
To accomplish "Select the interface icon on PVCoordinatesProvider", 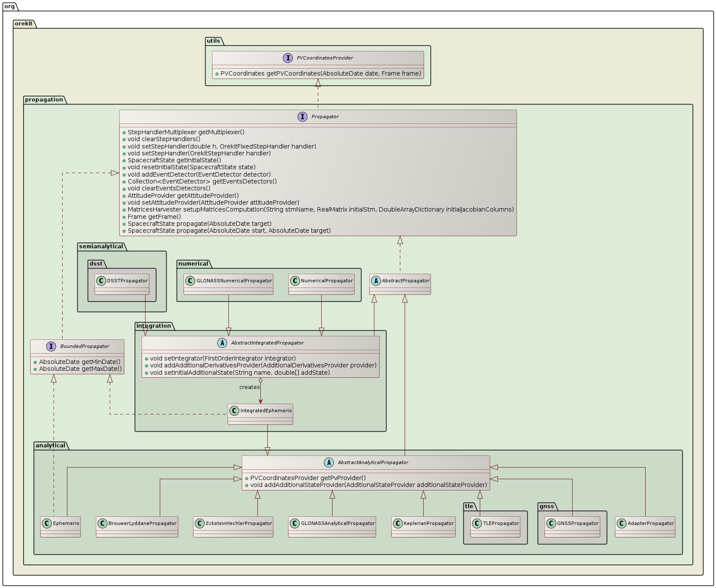I will 288,57.
